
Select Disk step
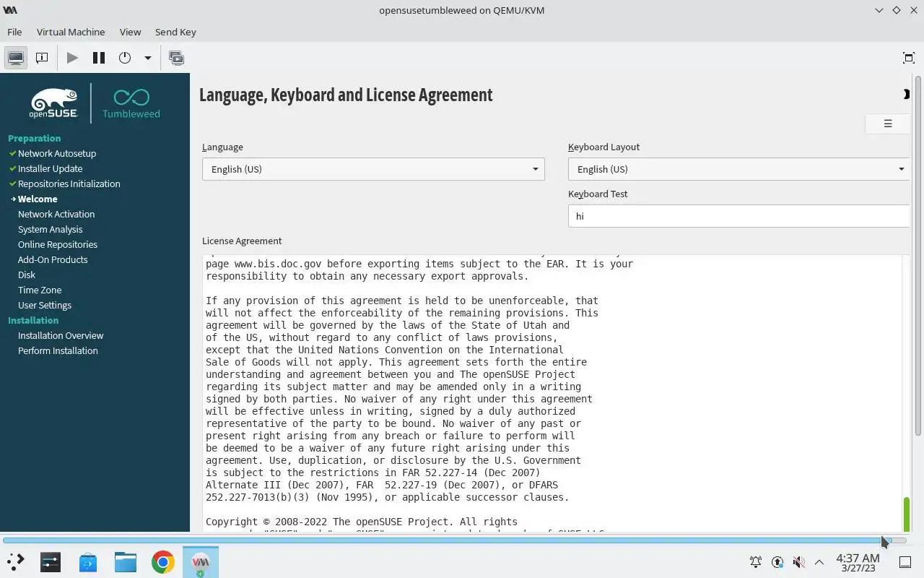click(x=27, y=275)
